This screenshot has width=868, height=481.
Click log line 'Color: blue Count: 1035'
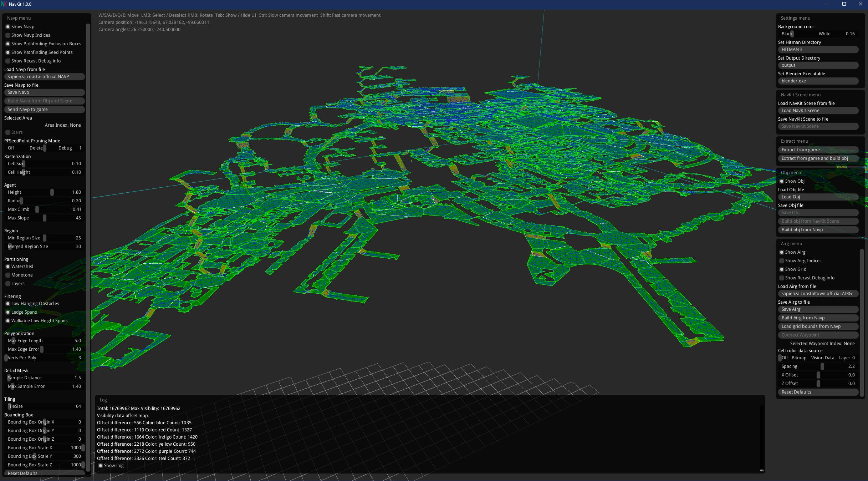144,423
